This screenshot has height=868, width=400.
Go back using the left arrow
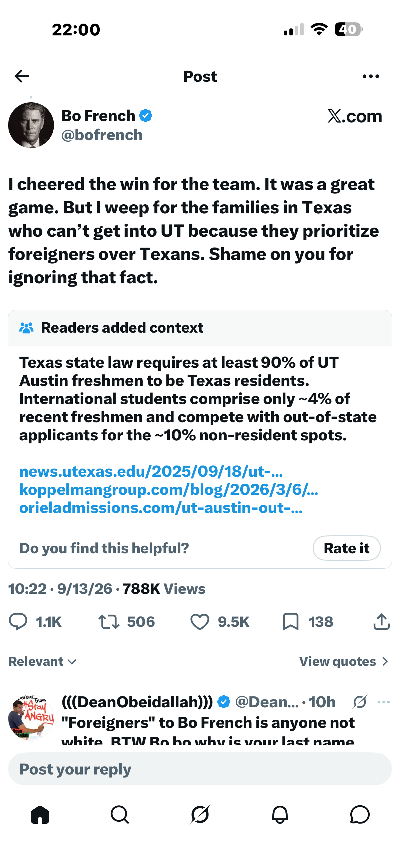(22, 76)
